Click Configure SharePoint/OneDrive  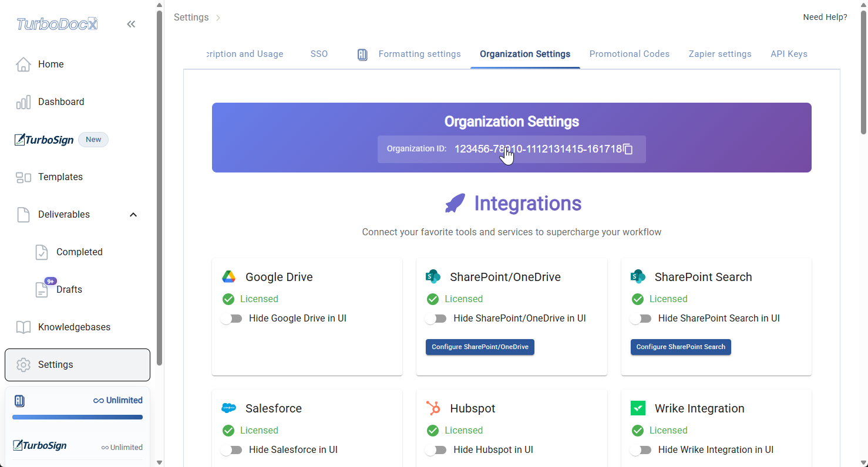tap(480, 347)
